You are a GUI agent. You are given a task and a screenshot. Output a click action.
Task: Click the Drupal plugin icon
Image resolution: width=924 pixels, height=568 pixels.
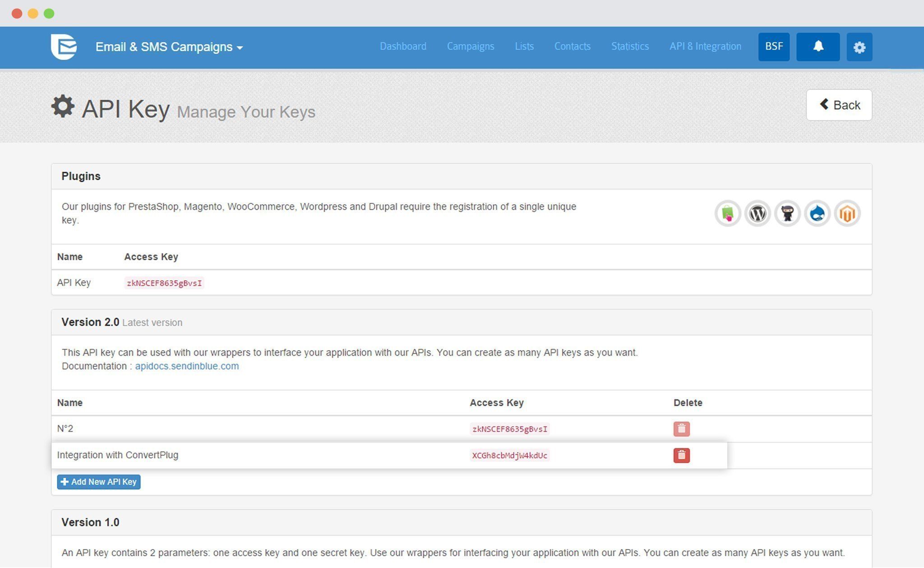(817, 213)
